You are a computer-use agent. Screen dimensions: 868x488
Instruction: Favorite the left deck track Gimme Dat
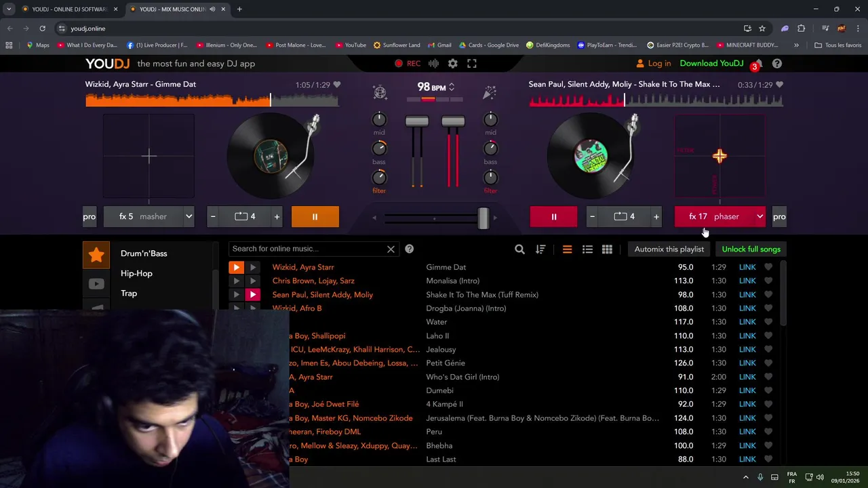337,85
